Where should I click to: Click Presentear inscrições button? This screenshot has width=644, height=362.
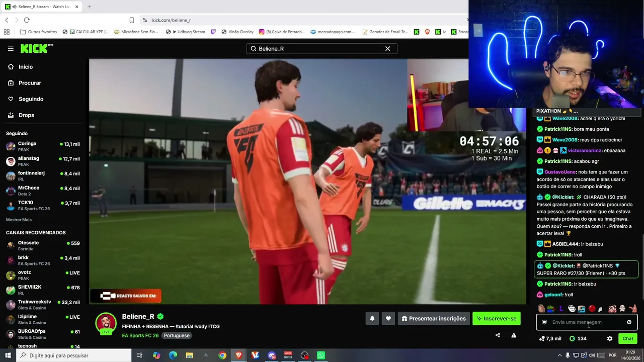click(434, 318)
